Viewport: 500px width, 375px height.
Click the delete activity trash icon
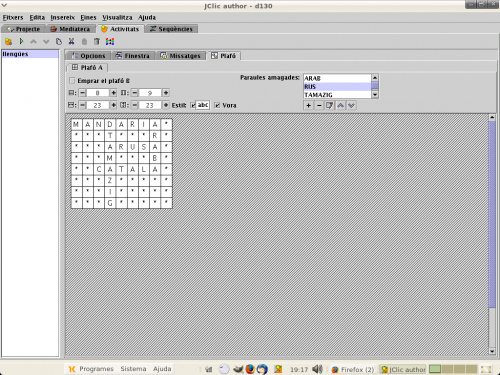pos(97,41)
